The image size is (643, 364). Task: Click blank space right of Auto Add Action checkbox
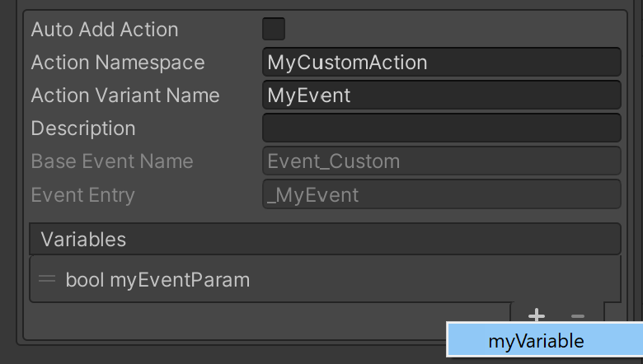[451, 29]
